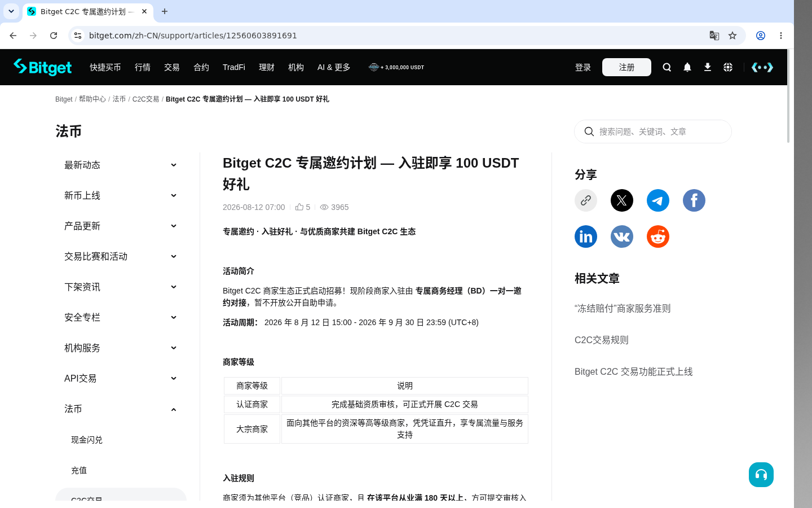Image resolution: width=812 pixels, height=508 pixels.
Task: Open 快捷买币 navigation menu
Action: (x=105, y=67)
